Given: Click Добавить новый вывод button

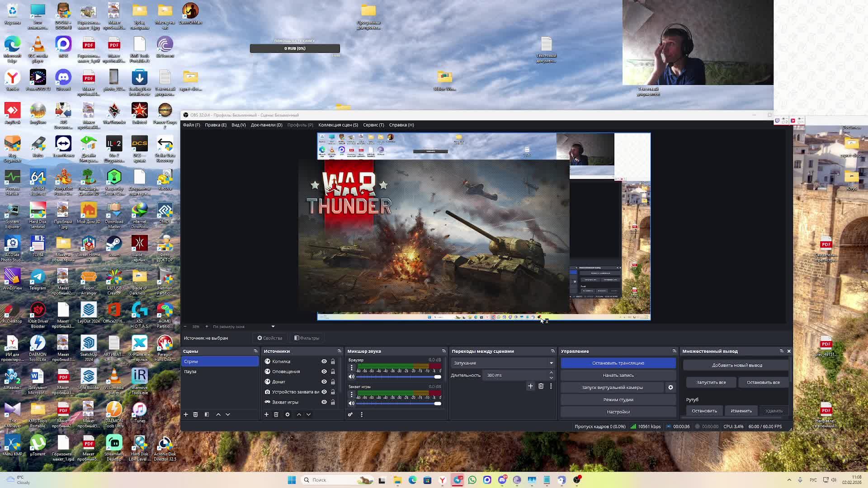Looking at the screenshot, I should [736, 365].
